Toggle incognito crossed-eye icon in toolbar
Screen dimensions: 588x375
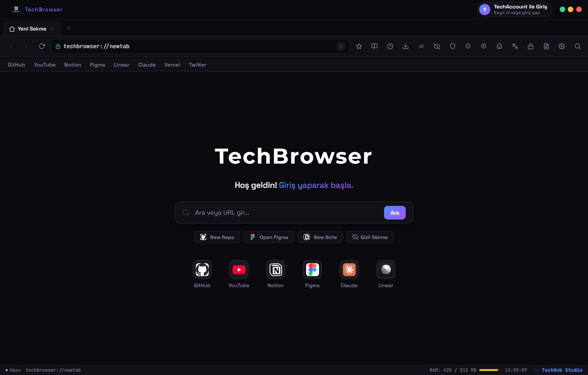tap(437, 46)
